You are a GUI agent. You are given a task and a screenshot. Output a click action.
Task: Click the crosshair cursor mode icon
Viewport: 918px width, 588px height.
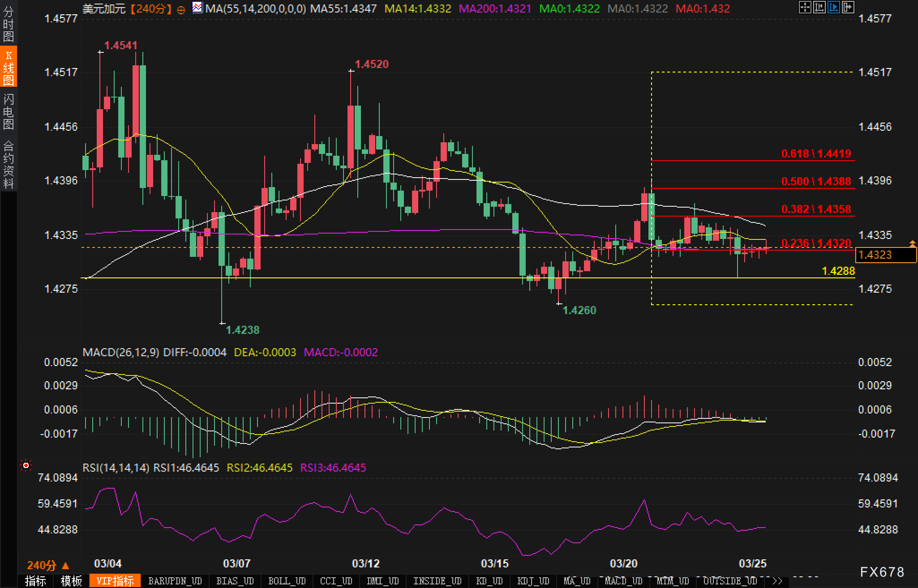pos(805,7)
